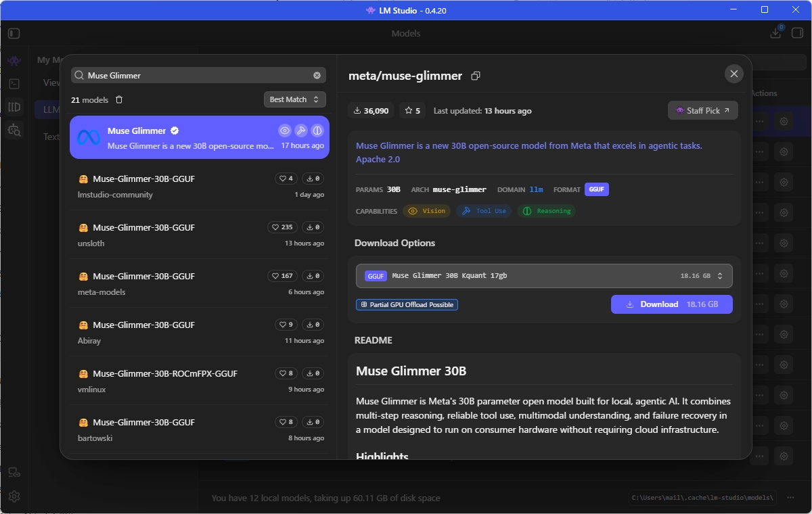Click the star rating showing 5

pos(412,110)
